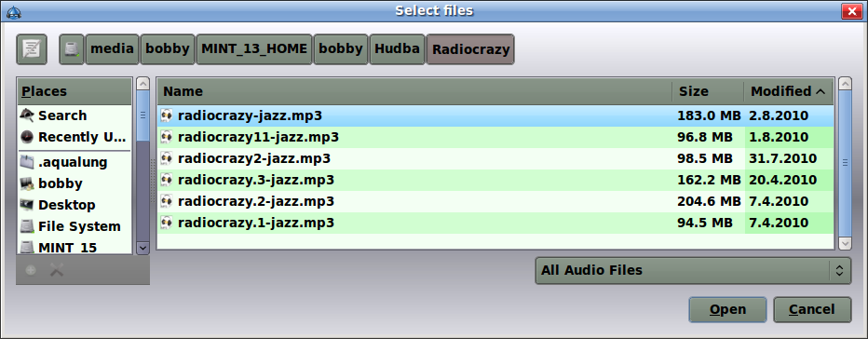Click file list scrollbar up arrow
Screen dimensions: 868x339
845,84
